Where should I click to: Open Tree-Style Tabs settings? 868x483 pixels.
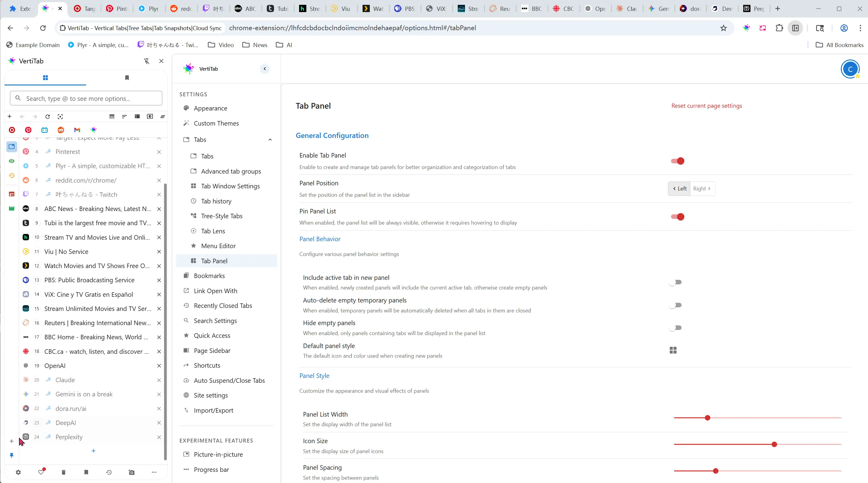coord(226,216)
